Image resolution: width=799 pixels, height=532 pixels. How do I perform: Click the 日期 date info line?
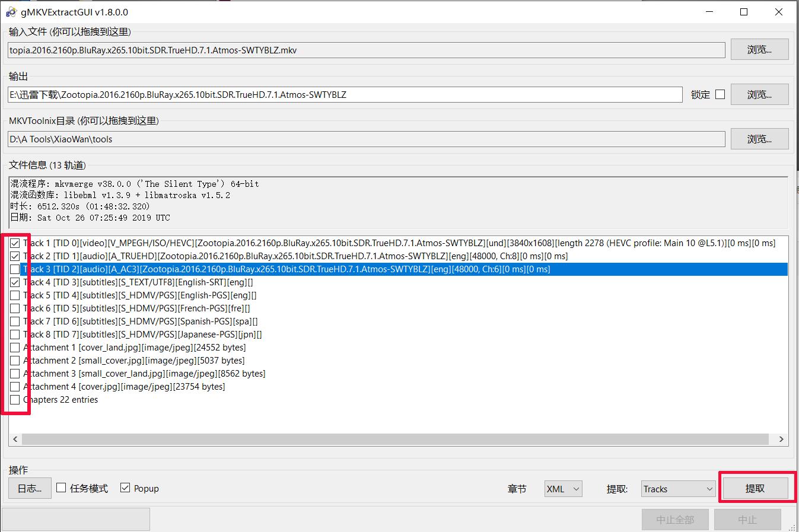(90, 218)
